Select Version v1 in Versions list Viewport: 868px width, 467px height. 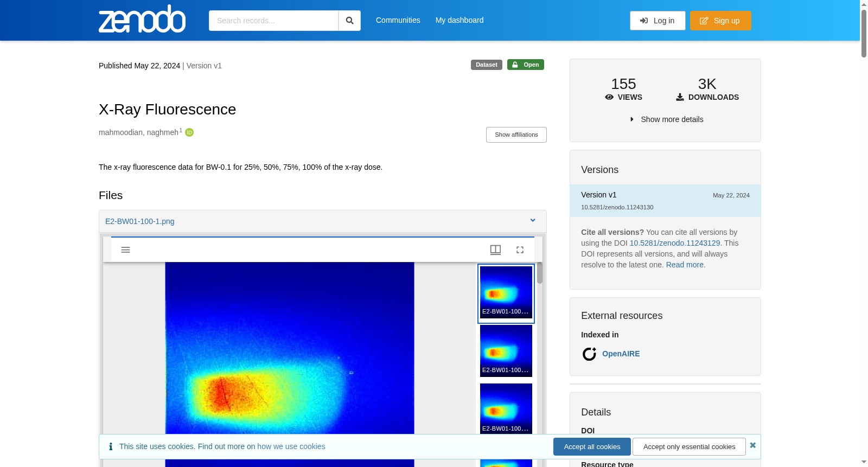pos(665,201)
